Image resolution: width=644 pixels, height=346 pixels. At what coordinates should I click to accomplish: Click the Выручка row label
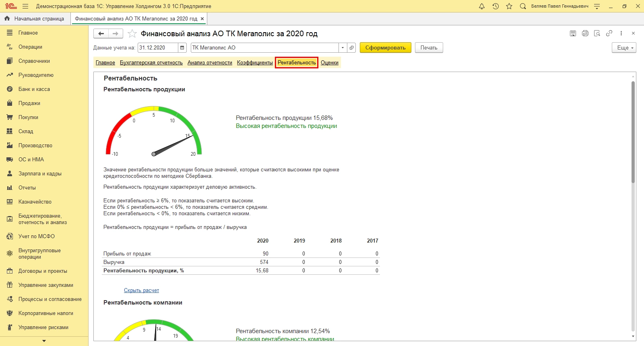[x=114, y=262]
